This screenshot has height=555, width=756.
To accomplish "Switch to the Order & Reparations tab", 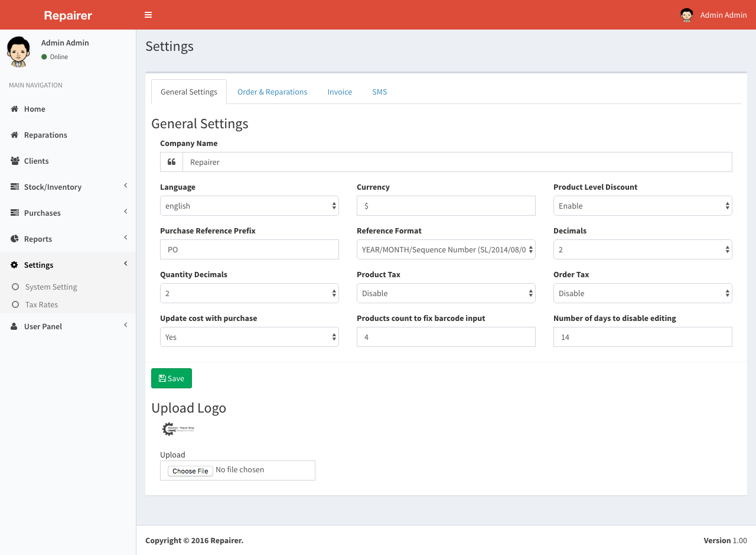I will click(272, 92).
